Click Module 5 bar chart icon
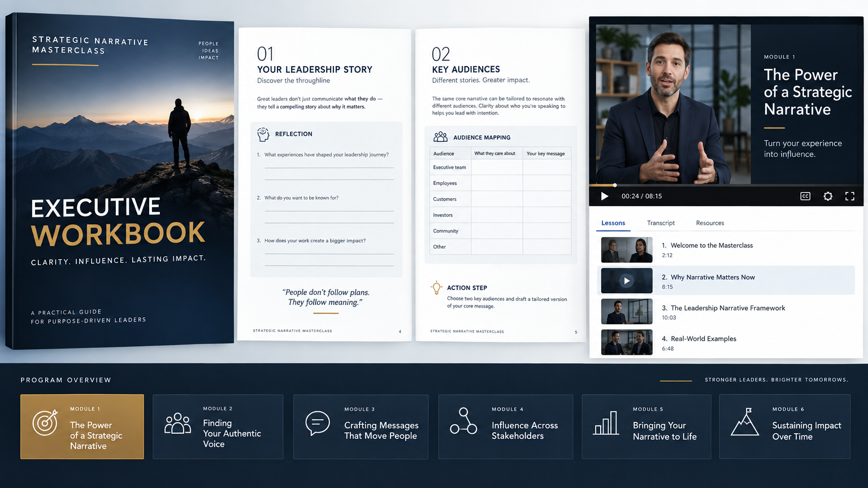This screenshot has height=488, width=868. coord(606,423)
